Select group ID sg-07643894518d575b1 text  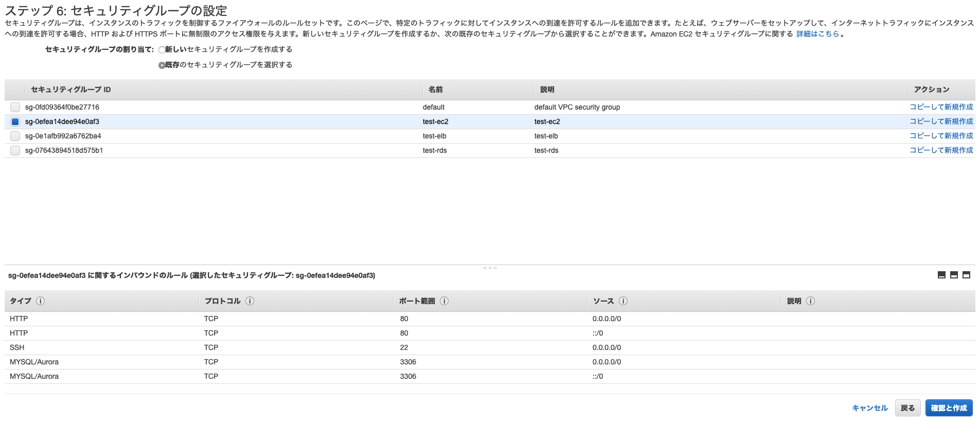(x=64, y=150)
